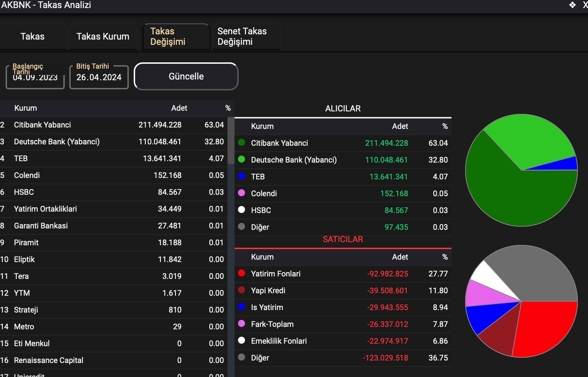Click the Adet header in Alıcılar table
The image size is (588, 377).
(x=400, y=126)
